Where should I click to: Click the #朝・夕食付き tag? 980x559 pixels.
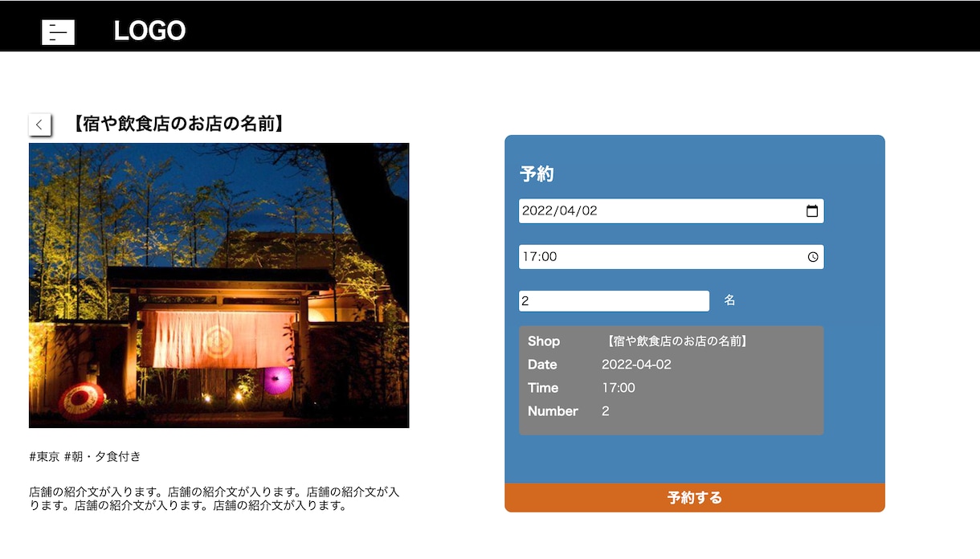pyautogui.click(x=103, y=457)
